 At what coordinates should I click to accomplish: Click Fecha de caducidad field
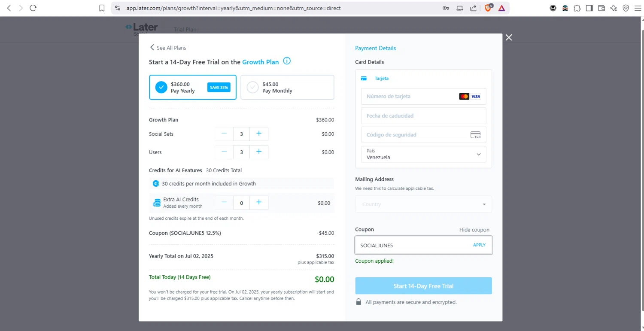pos(423,115)
